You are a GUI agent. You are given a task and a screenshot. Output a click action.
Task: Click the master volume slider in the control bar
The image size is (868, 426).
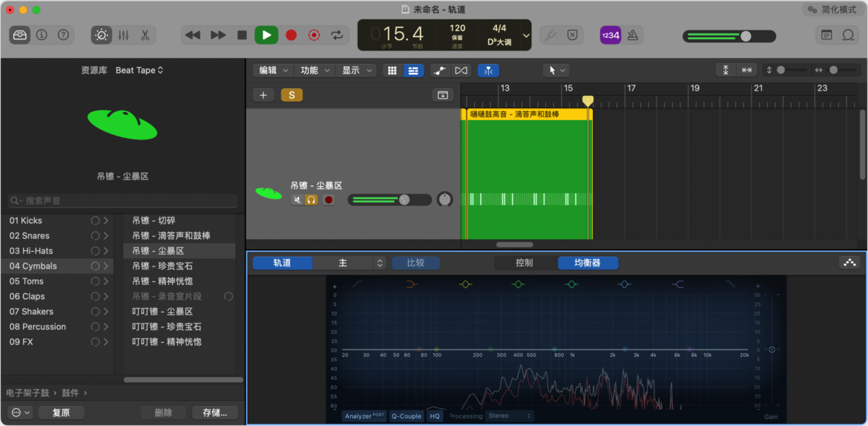point(729,36)
